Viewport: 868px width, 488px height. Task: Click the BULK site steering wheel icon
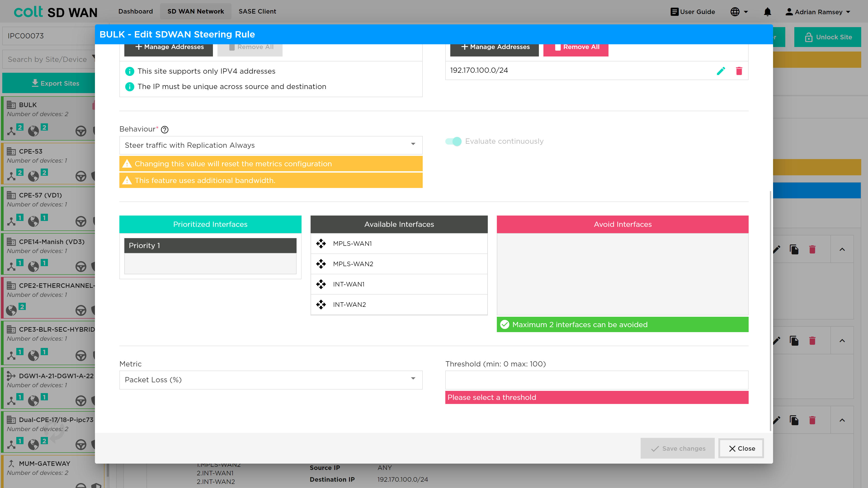[x=81, y=131]
